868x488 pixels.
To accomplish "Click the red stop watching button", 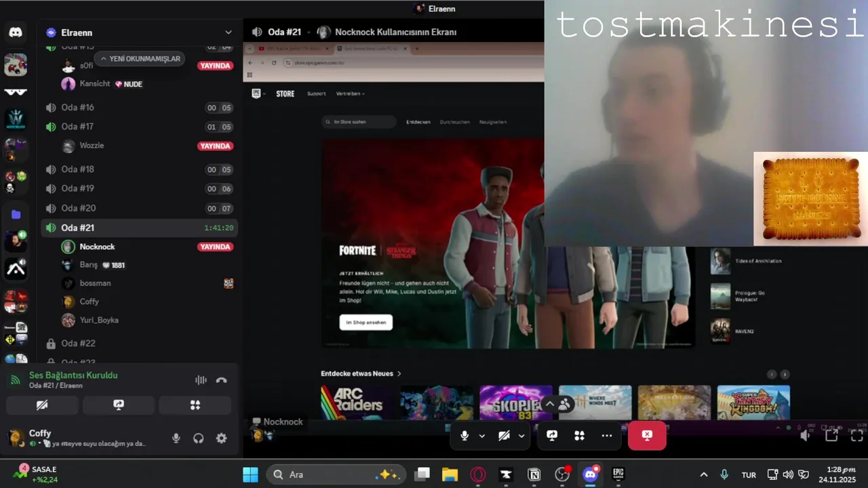I will point(647,435).
